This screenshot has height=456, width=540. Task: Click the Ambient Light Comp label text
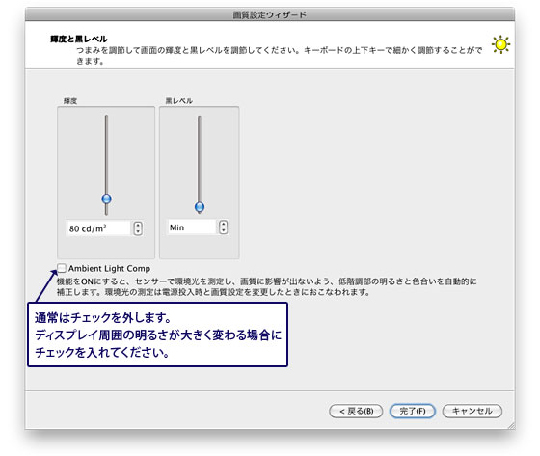coord(109,268)
